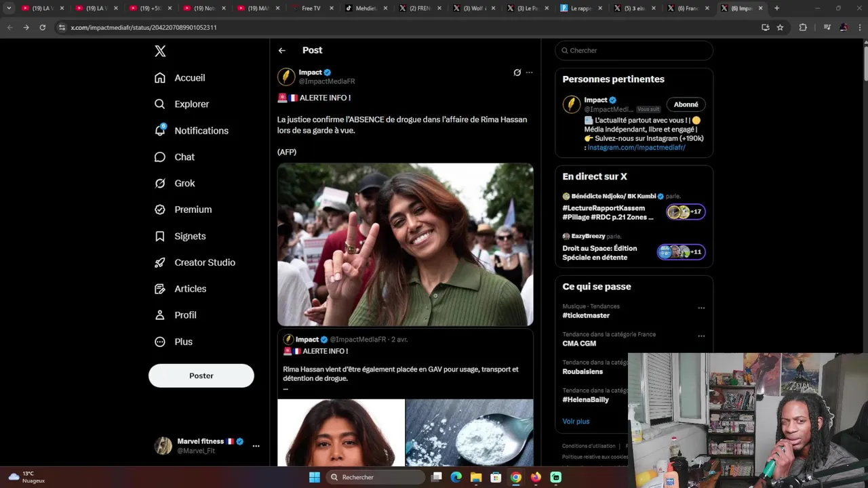Expand the Plus menu in the sidebar

coord(174,342)
